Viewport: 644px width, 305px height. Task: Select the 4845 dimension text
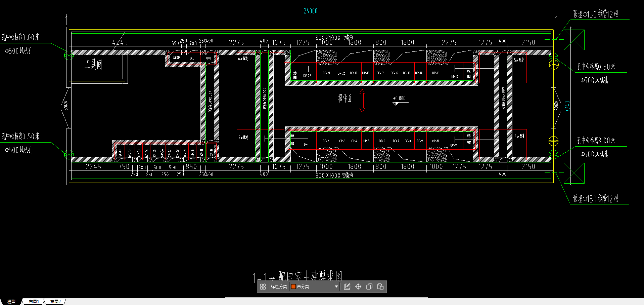[120, 42]
